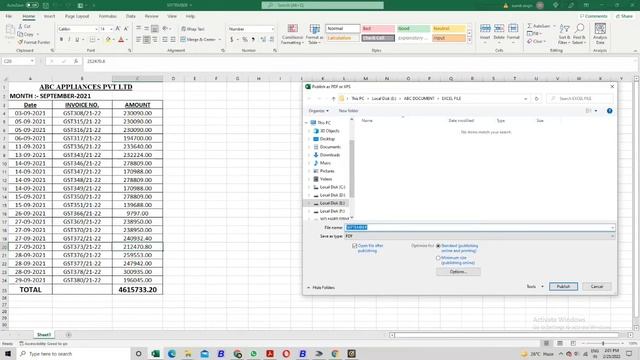Switch to the Page Layout tab
This screenshot has height=360, width=640.
pyautogui.click(x=77, y=16)
